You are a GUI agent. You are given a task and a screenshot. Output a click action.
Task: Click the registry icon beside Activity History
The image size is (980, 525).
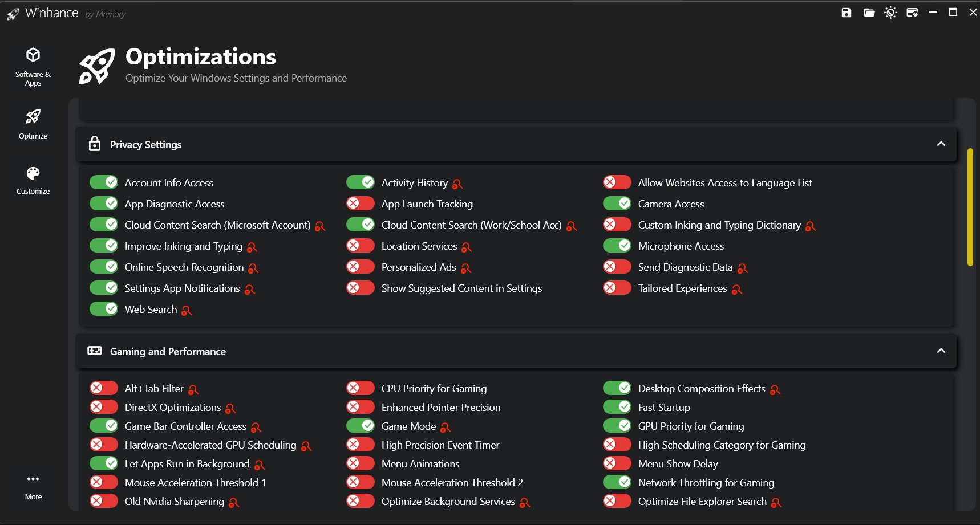coord(457,184)
